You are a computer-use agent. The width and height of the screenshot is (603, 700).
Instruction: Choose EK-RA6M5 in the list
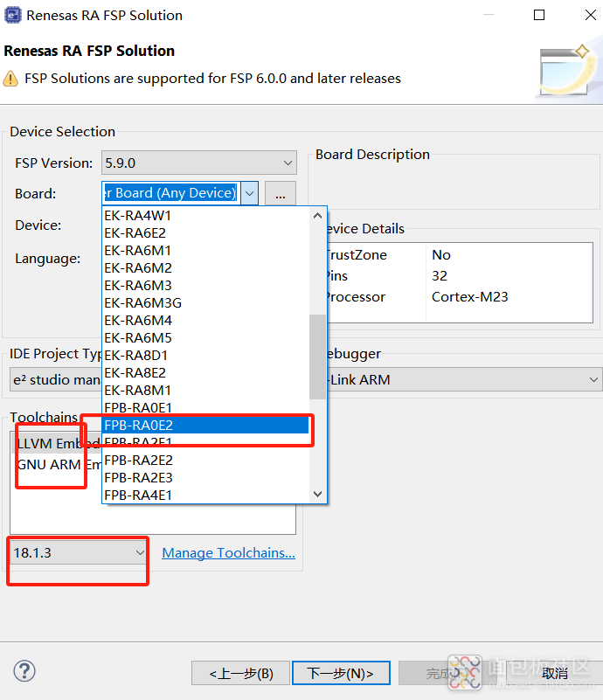coord(138,338)
